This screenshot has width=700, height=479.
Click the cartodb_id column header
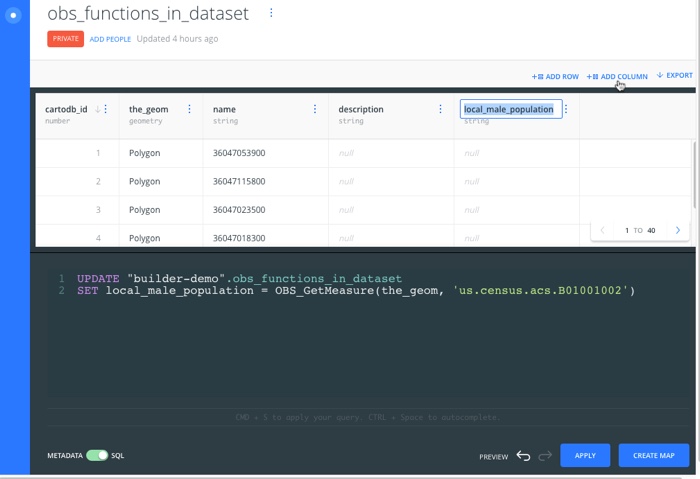[66, 109]
